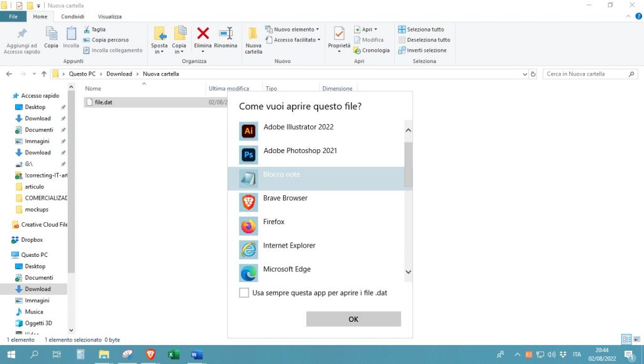Click the back navigation arrow

pos(9,74)
